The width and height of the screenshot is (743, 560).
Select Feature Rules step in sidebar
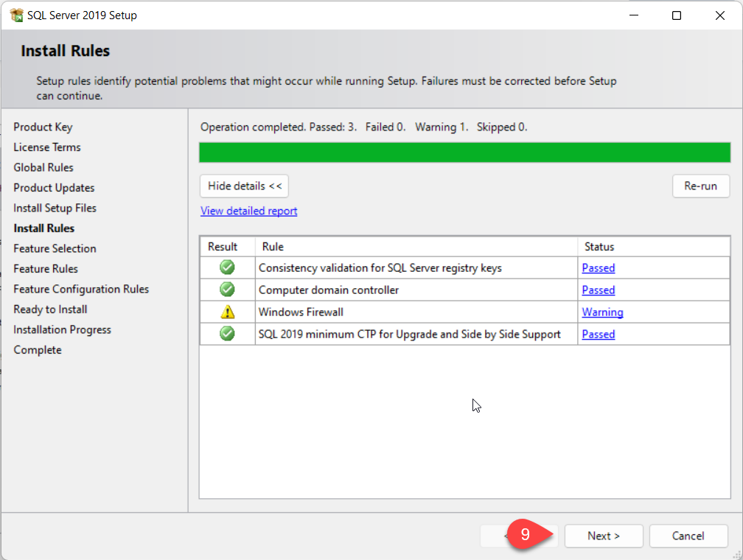(x=46, y=269)
